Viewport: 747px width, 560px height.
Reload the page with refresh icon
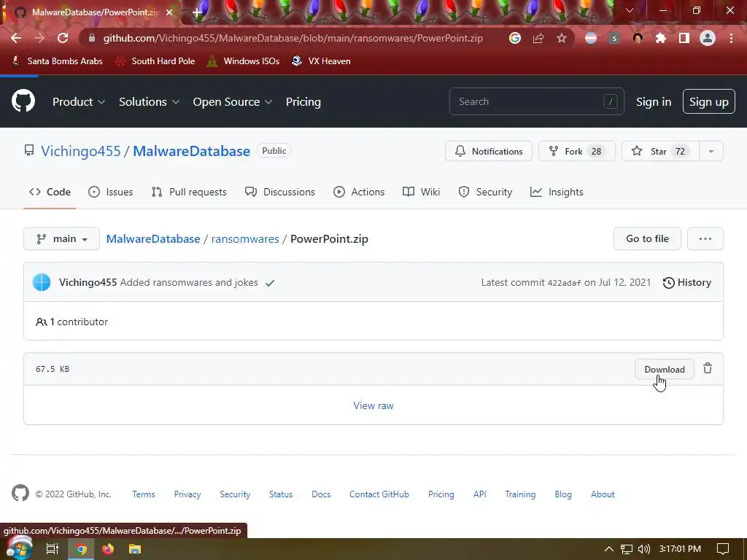63,38
